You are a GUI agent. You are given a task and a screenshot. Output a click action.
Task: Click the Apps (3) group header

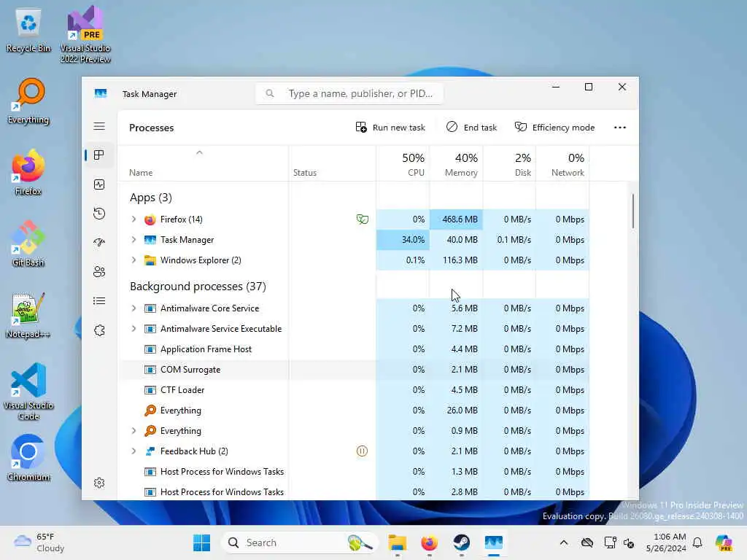tap(150, 197)
